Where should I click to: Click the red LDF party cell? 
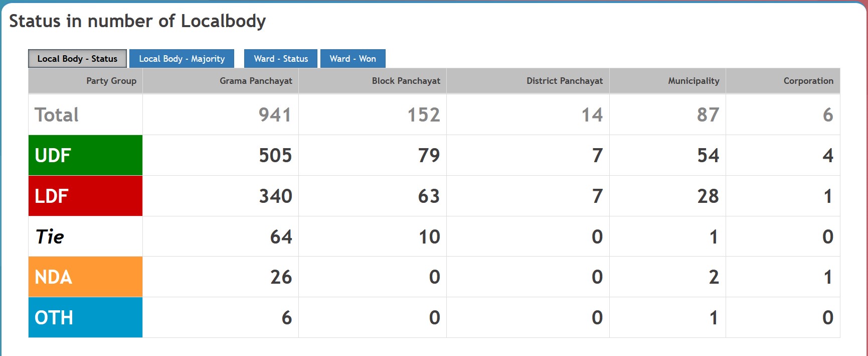tap(85, 196)
